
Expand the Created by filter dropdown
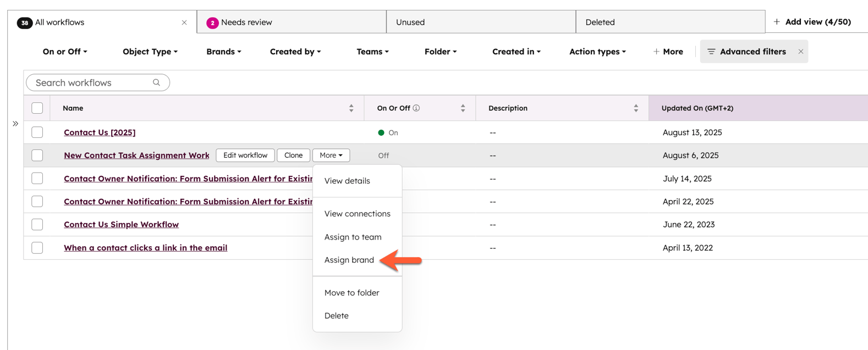click(x=295, y=52)
